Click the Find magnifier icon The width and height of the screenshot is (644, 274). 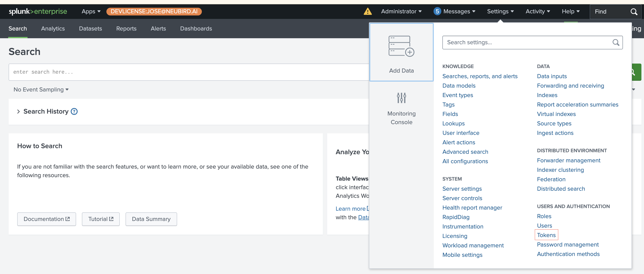pos(634,12)
